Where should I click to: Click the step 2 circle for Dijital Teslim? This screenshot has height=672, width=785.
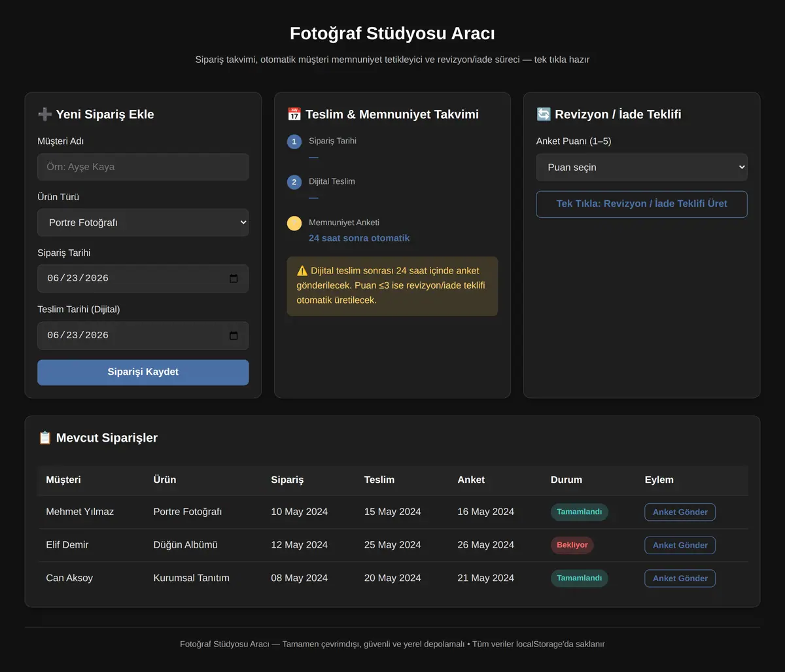(x=294, y=182)
